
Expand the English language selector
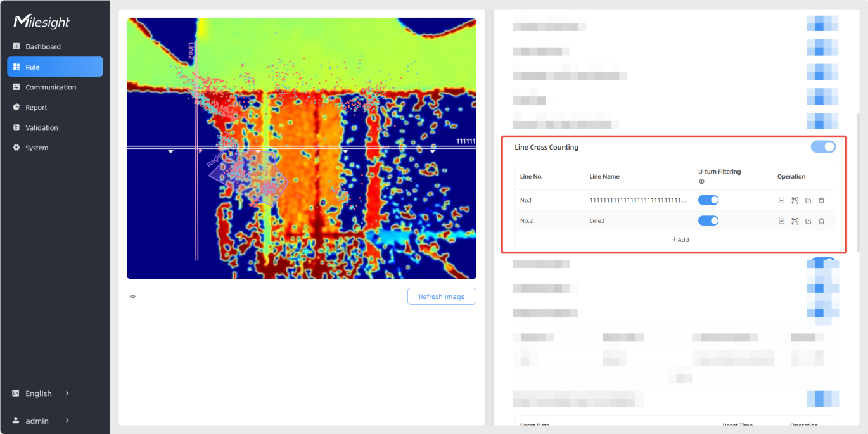[41, 393]
